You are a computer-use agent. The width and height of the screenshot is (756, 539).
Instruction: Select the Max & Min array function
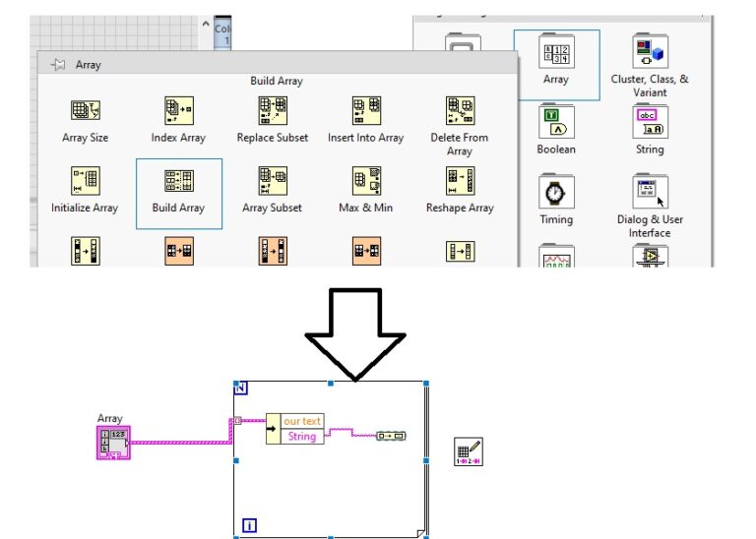[x=365, y=181]
